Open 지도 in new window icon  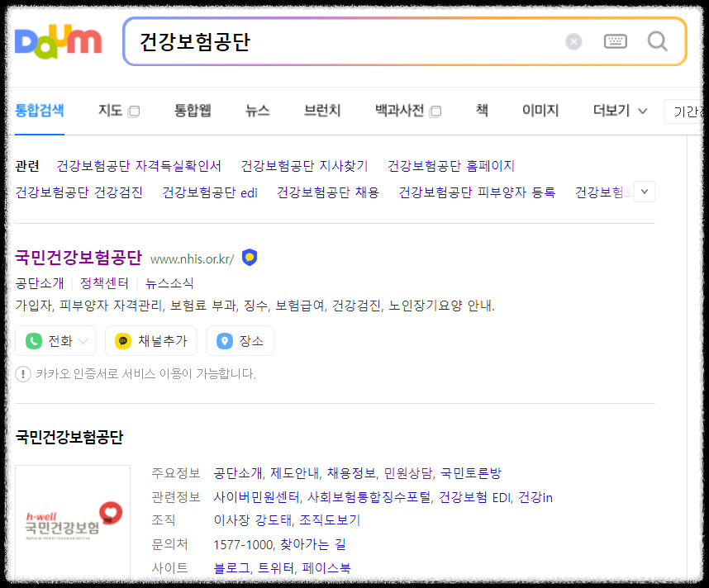click(x=134, y=111)
